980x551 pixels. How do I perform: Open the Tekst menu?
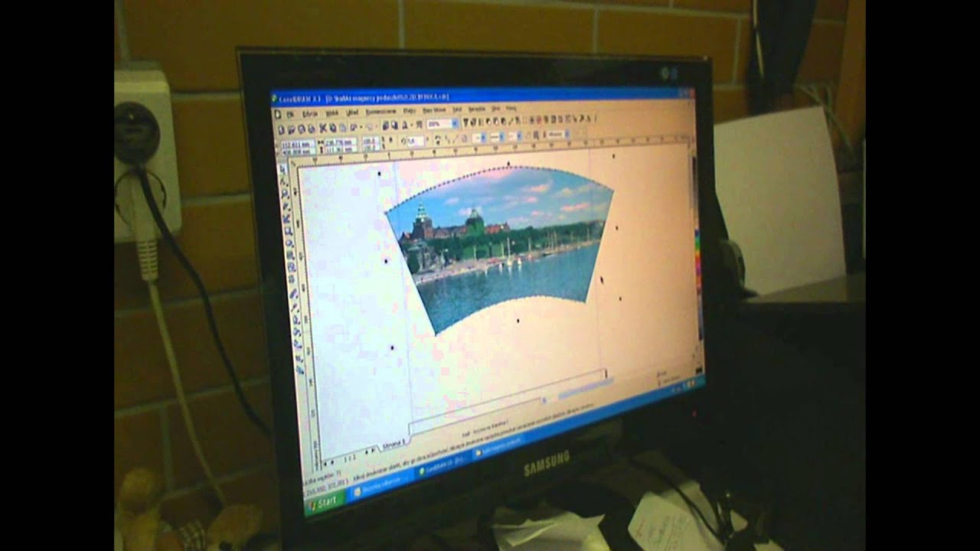click(x=457, y=109)
